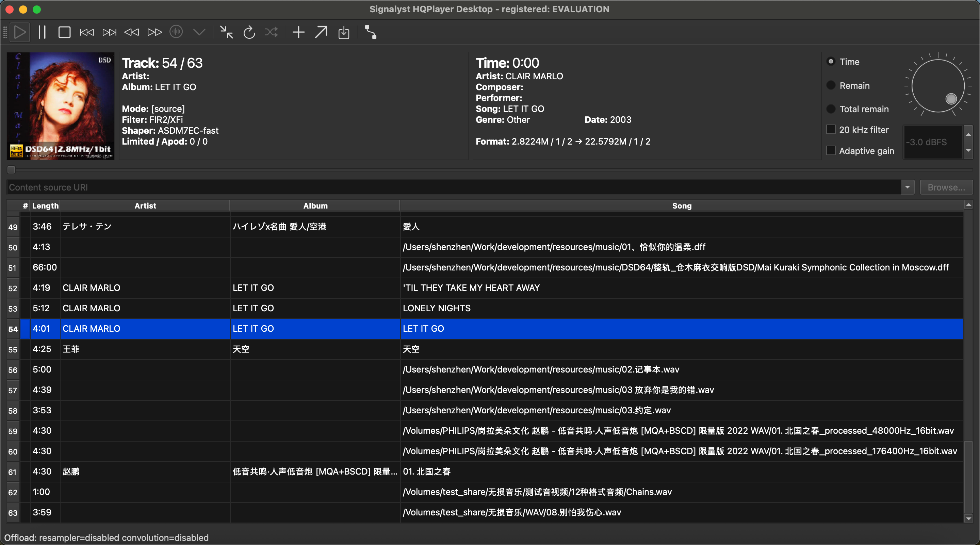Enable the Adaptive gain checkbox
Screen dimensions: 980x545
tap(831, 151)
